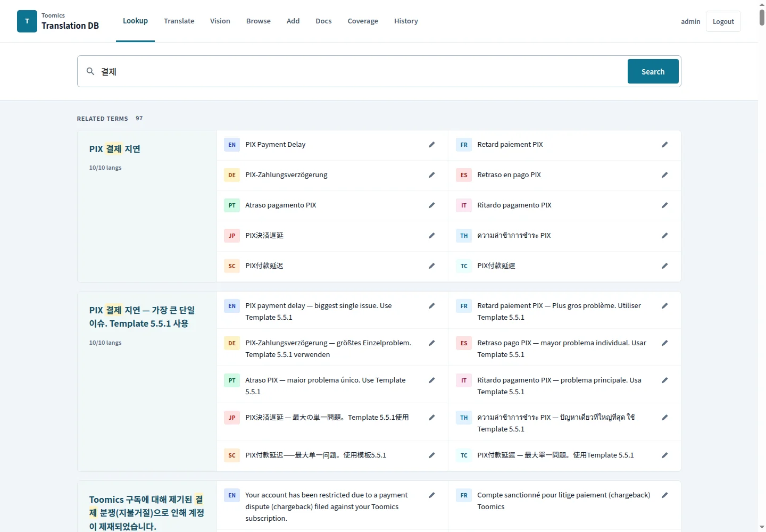Edit the PT translation 'Atraso pagamento PIX'

pyautogui.click(x=432, y=205)
